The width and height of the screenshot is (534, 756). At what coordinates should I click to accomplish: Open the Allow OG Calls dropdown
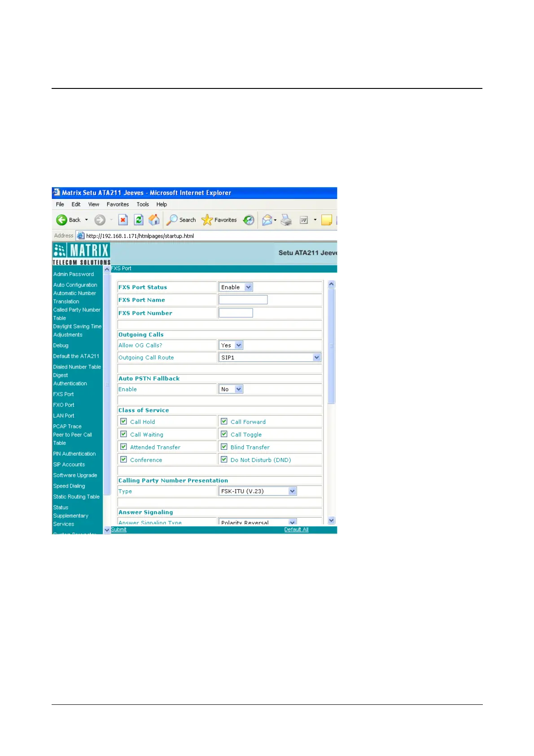(x=231, y=345)
